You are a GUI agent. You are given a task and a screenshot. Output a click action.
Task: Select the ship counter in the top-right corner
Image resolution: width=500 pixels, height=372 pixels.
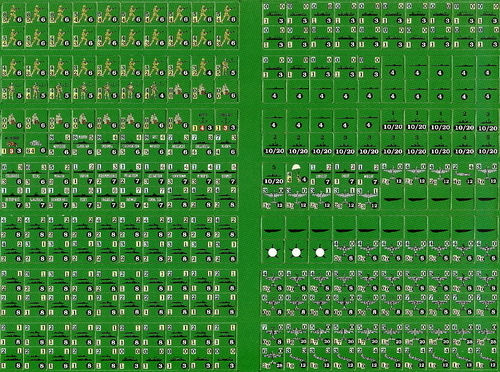coord(488,14)
